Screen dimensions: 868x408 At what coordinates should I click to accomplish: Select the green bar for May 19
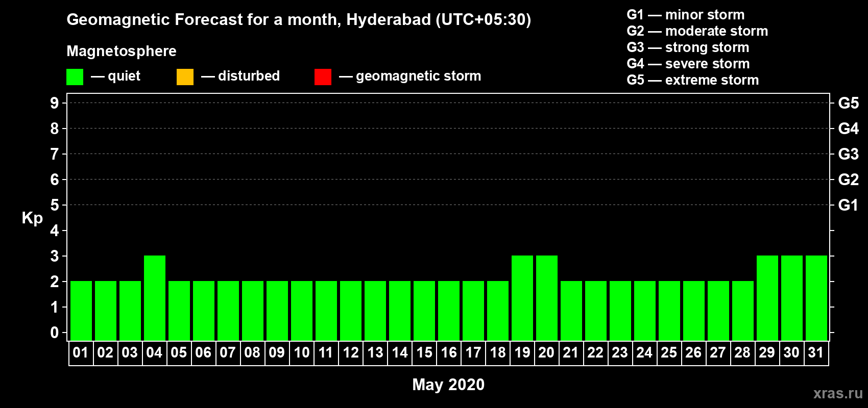click(522, 298)
